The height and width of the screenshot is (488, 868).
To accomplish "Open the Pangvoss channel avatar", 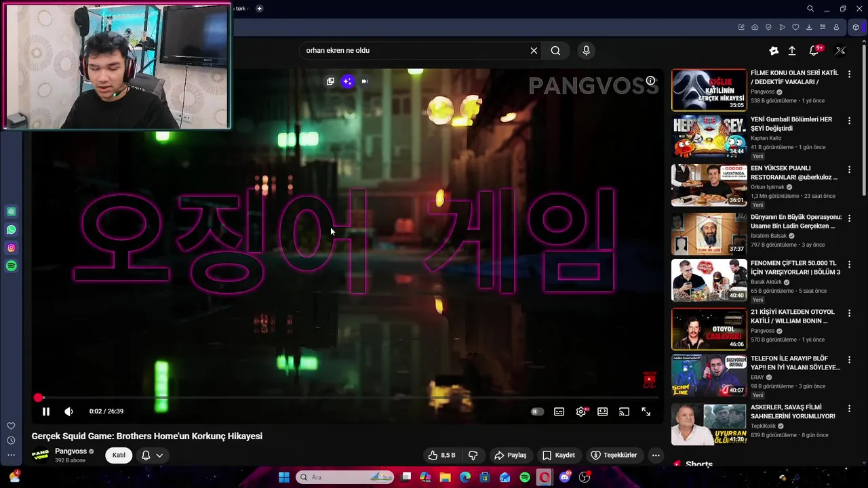I will pyautogui.click(x=40, y=455).
